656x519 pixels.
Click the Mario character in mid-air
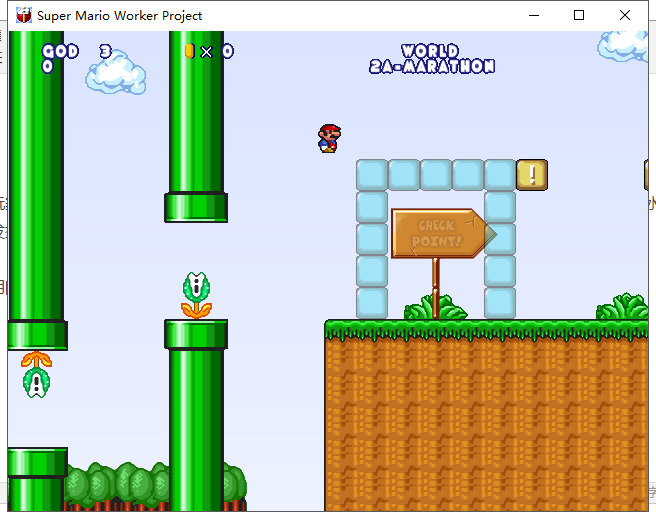329,138
